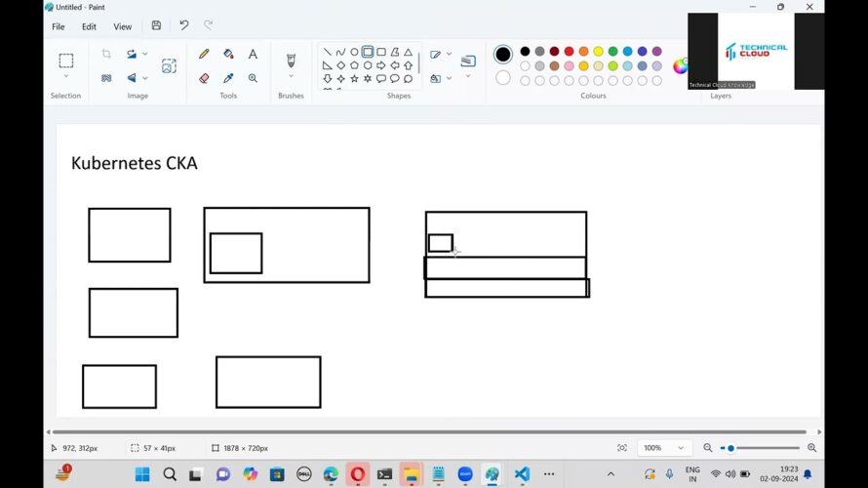868x488 pixels.
Task: Click the zoom out minus button
Action: click(707, 448)
